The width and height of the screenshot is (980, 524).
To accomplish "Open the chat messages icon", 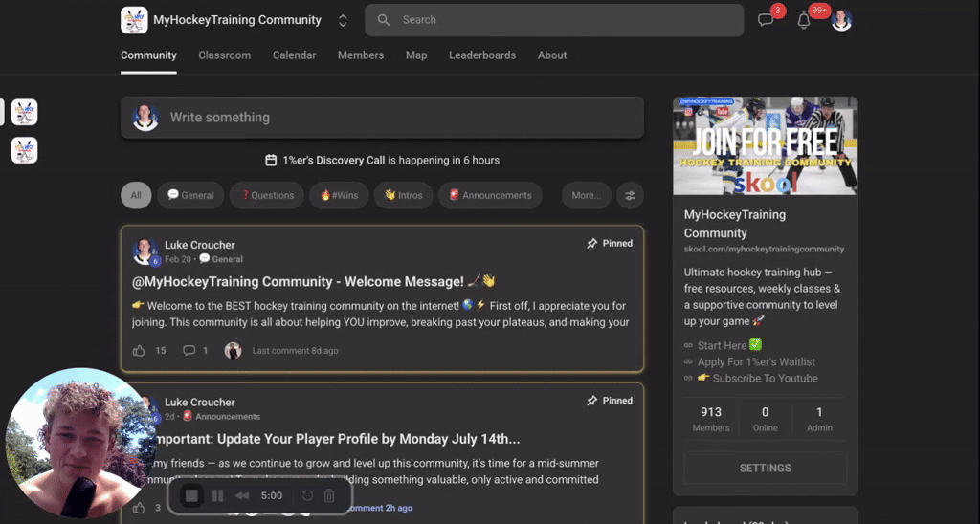I will pos(766,20).
